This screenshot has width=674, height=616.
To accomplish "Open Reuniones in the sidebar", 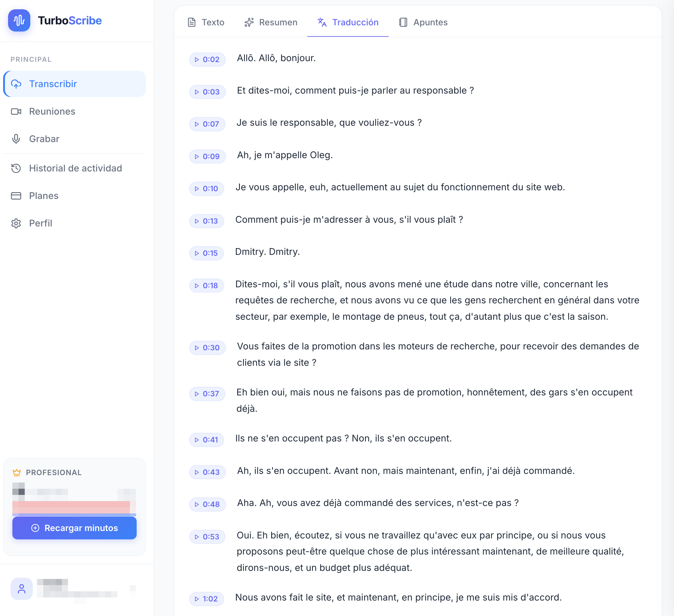I will [75, 111].
